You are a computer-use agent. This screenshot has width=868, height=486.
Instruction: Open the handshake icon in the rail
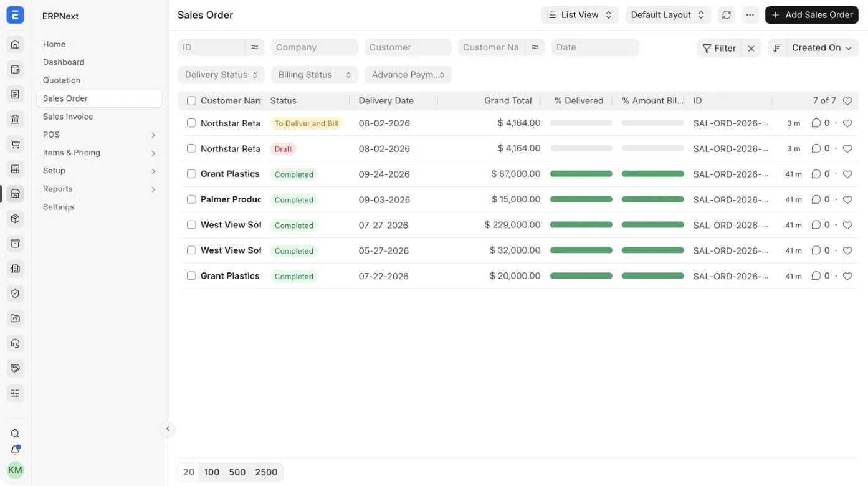(16, 368)
